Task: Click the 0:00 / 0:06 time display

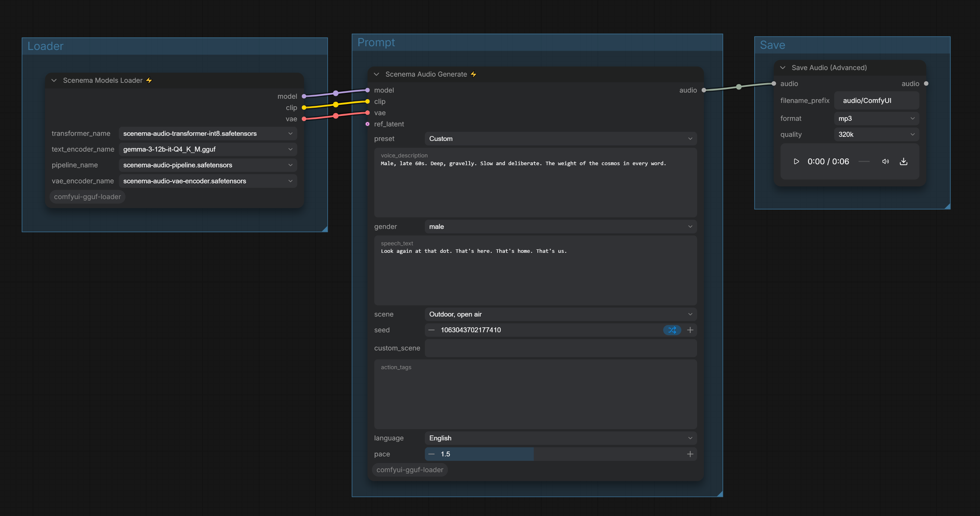Action: [828, 161]
